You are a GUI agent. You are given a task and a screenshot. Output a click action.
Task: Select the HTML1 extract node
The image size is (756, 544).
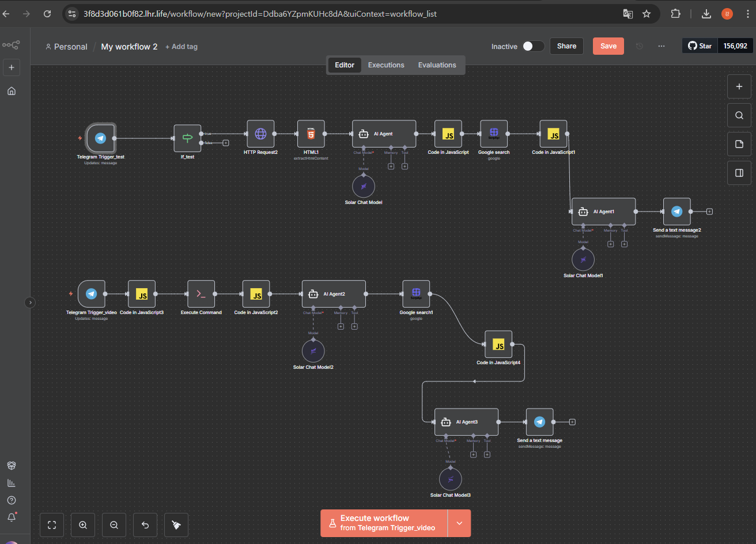click(x=311, y=134)
